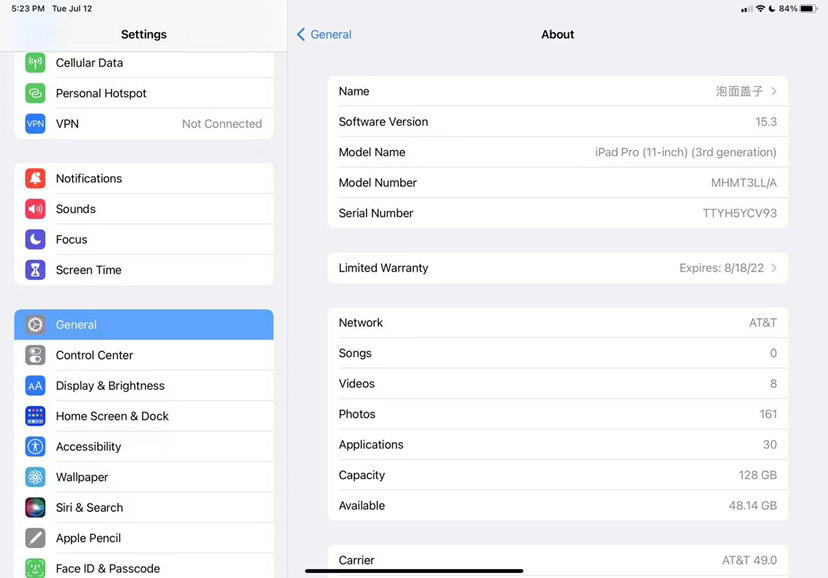
Task: Tap the Home Screen & Dock grid icon
Action: (x=35, y=416)
